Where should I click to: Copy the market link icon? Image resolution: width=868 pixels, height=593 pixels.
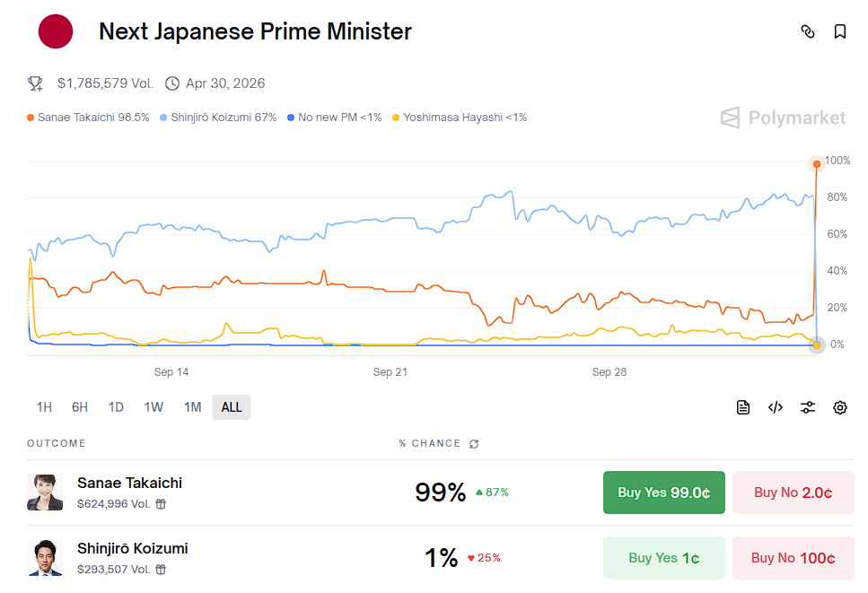pyautogui.click(x=807, y=31)
